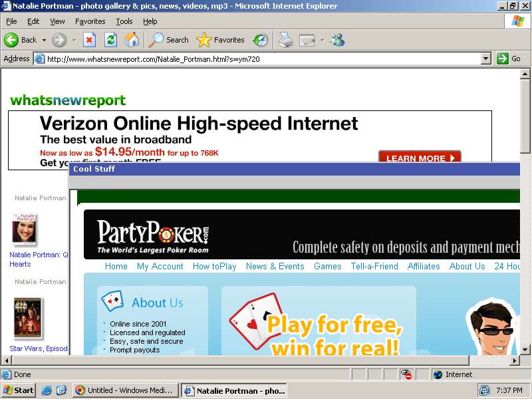Open the Star Wars, Episode link

pos(39,348)
